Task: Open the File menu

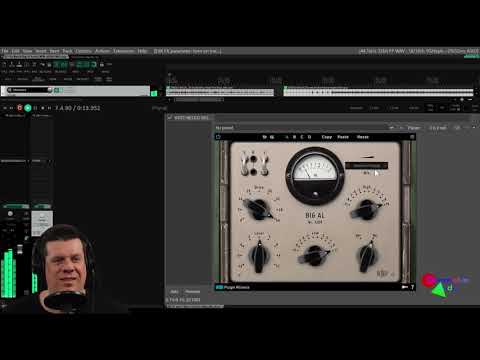Action: [5, 51]
